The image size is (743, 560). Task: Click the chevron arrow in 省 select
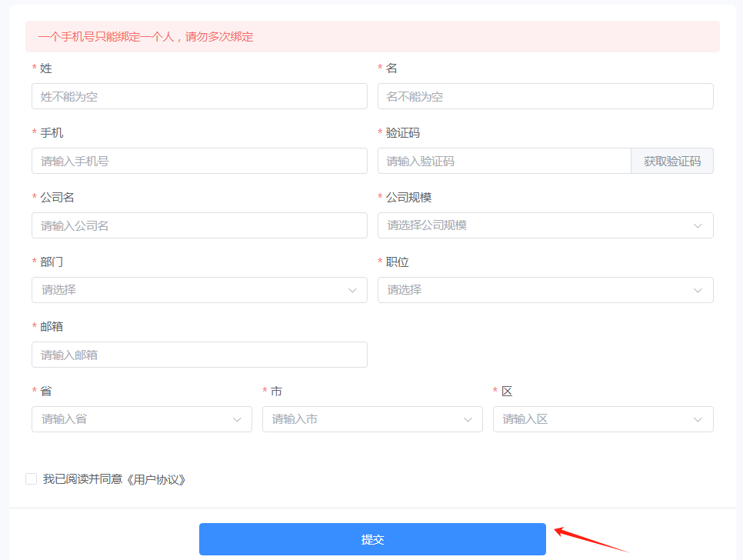point(237,419)
